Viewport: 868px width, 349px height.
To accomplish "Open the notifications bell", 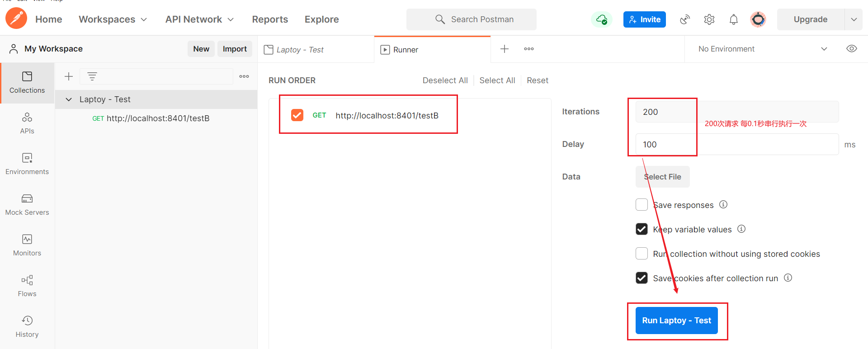I will (x=734, y=19).
